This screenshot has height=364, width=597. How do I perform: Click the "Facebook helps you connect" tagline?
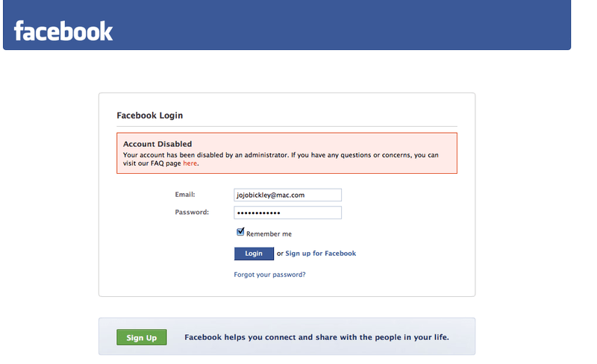316,338
